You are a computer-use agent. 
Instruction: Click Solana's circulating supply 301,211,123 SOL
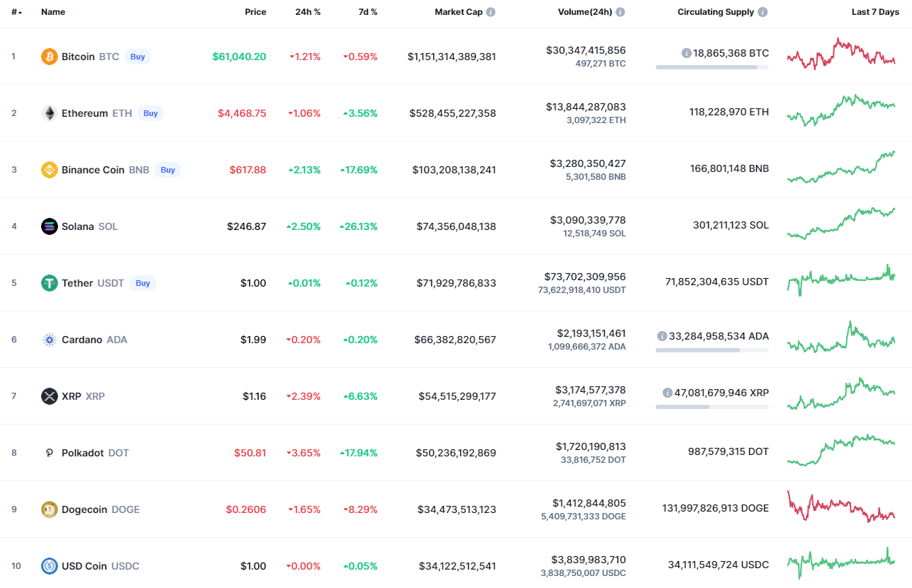[731, 225]
